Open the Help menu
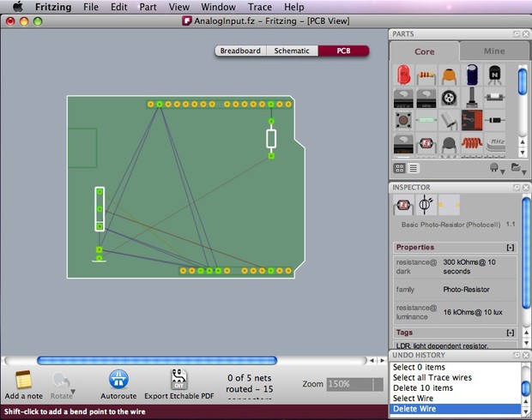The width and height of the screenshot is (532, 420). [x=293, y=7]
